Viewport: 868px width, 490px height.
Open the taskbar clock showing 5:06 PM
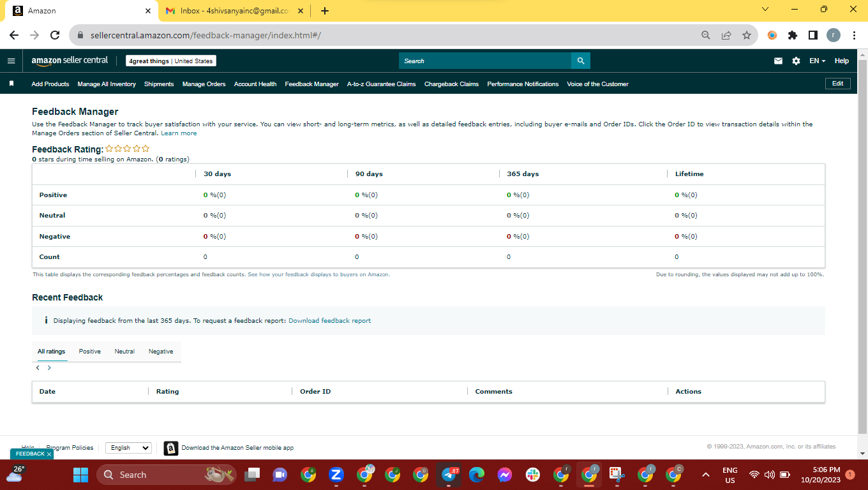[x=822, y=475]
